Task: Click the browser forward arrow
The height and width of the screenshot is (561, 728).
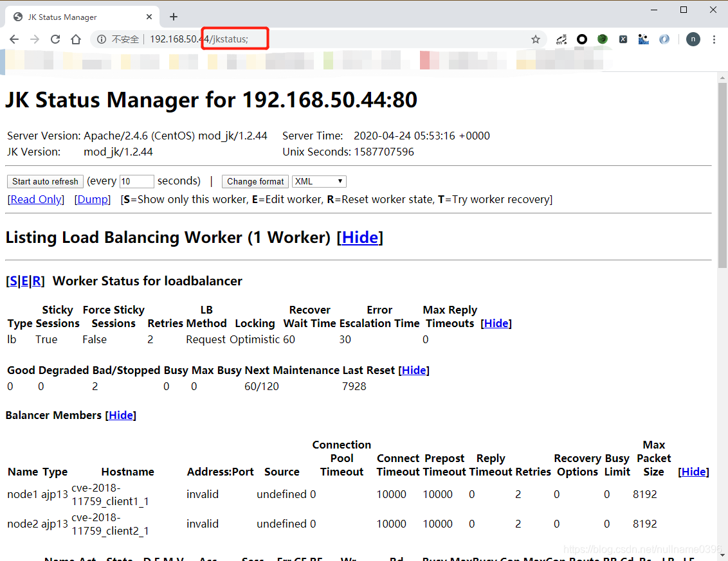Action: pos(35,39)
